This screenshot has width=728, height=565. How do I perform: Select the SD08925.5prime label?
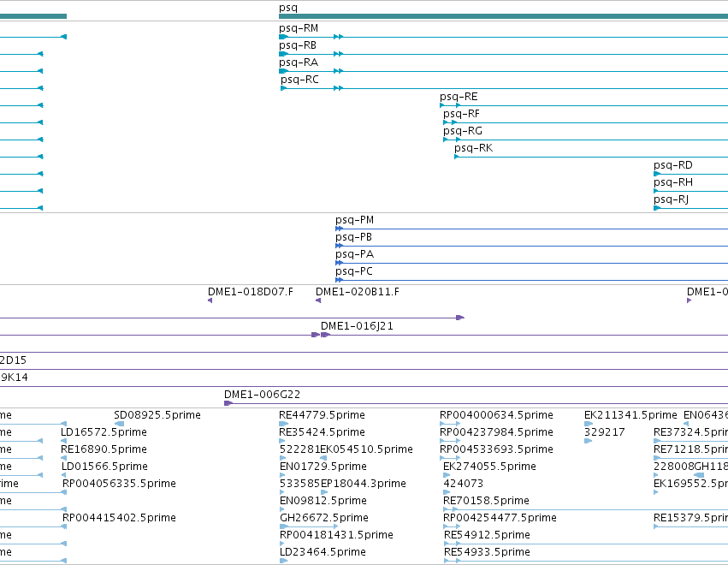(157, 415)
